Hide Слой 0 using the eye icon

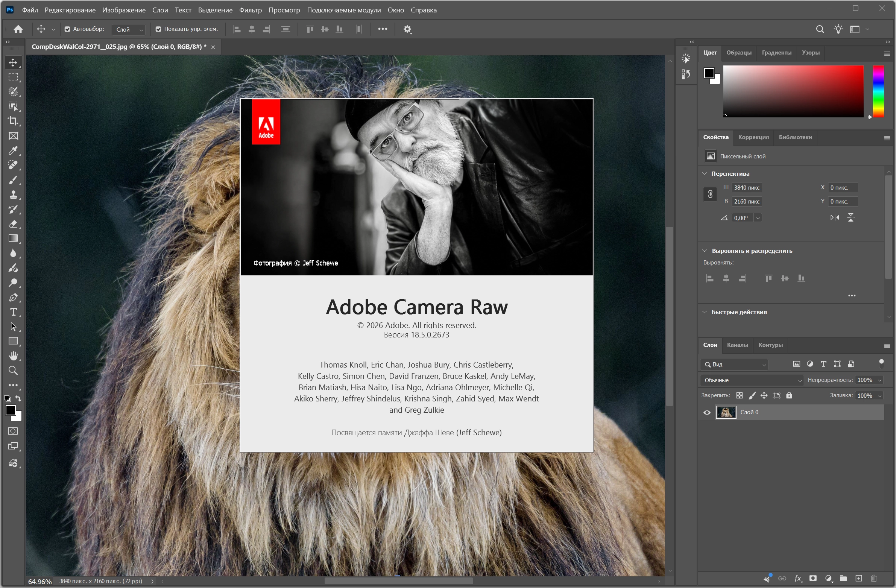pos(707,413)
